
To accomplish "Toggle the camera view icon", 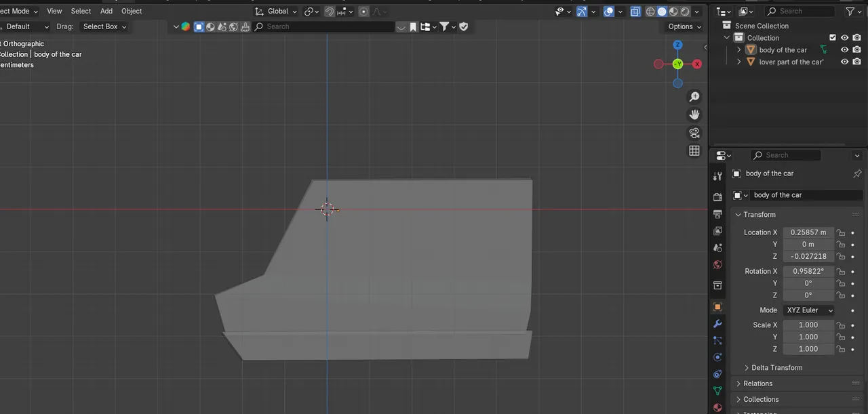I will click(694, 133).
